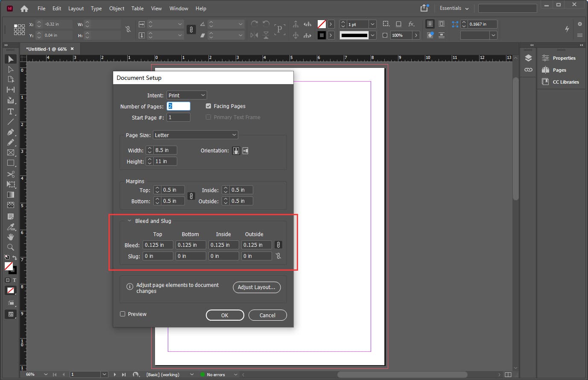Select the Direct Selection tool
588x380 pixels.
tap(11, 69)
